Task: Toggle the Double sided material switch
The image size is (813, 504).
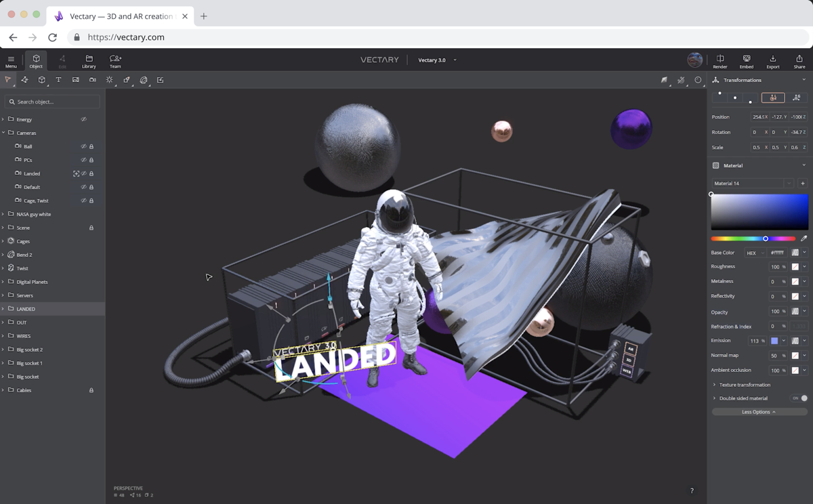Action: 800,398
